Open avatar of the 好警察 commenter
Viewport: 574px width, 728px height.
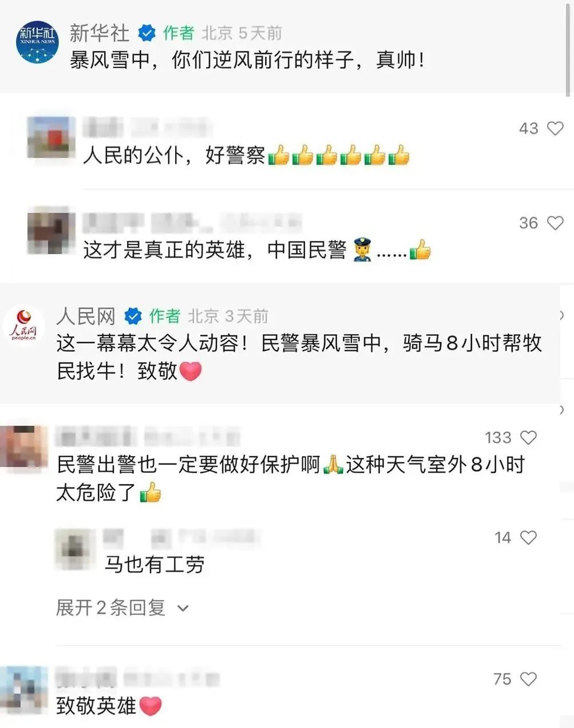click(52, 137)
